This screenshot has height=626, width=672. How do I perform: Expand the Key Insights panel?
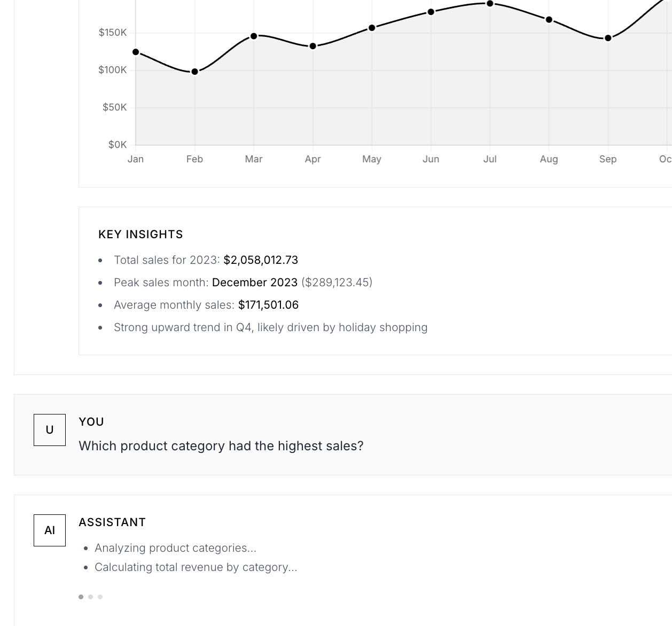pos(140,234)
